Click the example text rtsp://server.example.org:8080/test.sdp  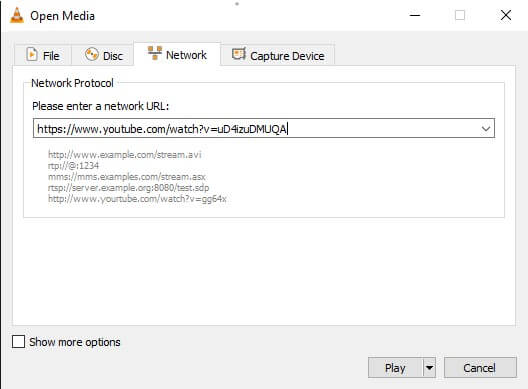pyautogui.click(x=128, y=188)
